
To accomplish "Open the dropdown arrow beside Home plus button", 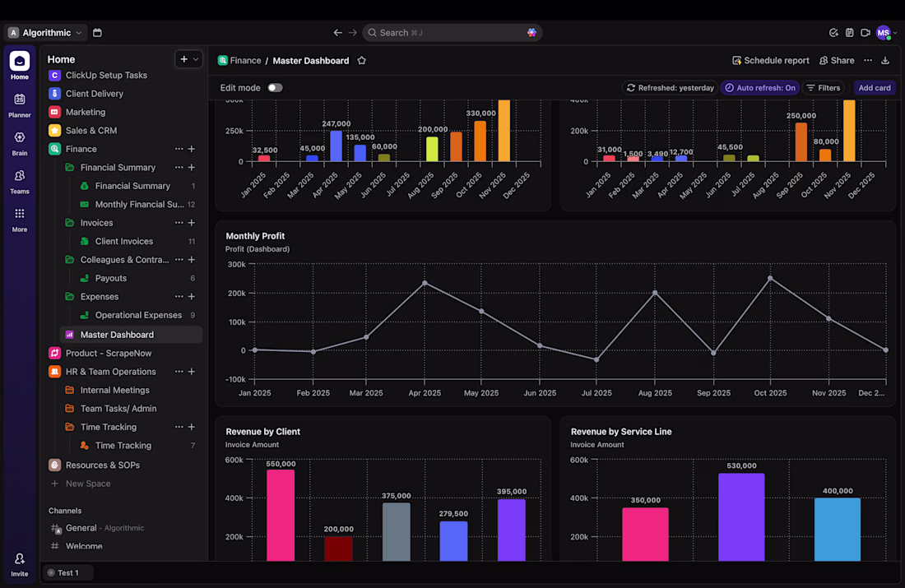I will [197, 59].
